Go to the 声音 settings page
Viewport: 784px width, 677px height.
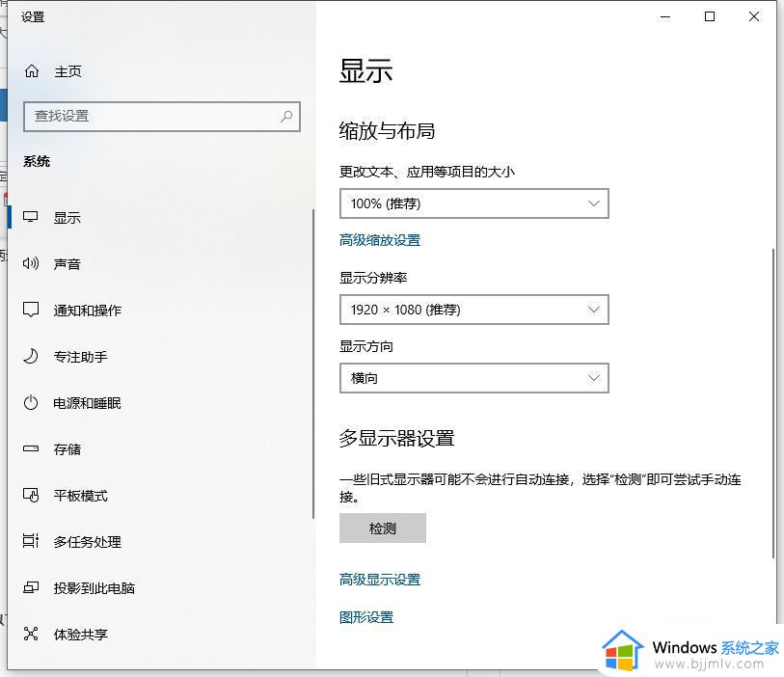[x=67, y=264]
